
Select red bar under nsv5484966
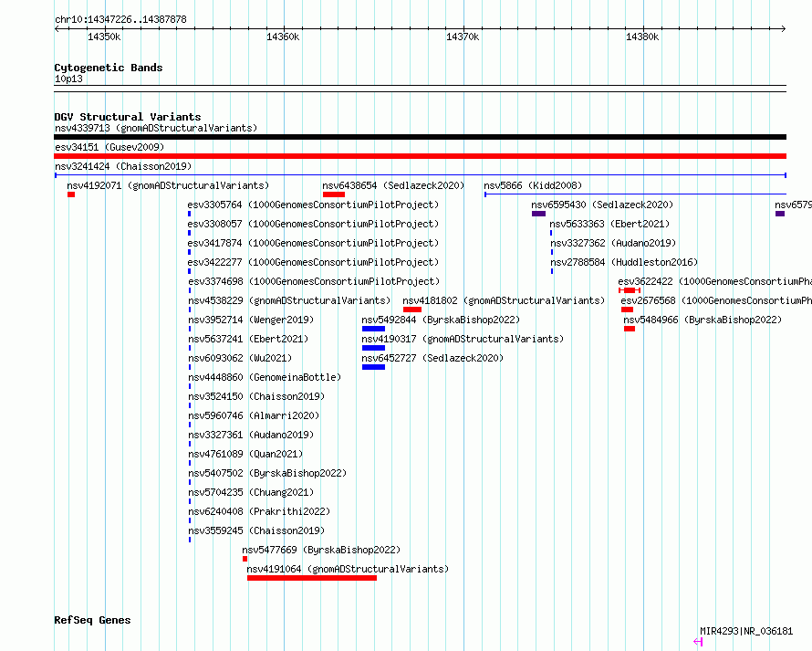[x=630, y=329]
